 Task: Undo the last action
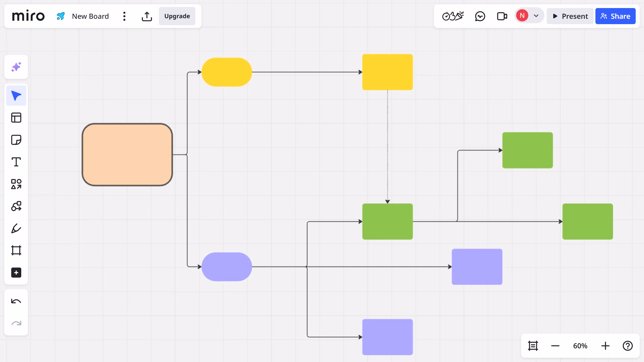pyautogui.click(x=16, y=301)
